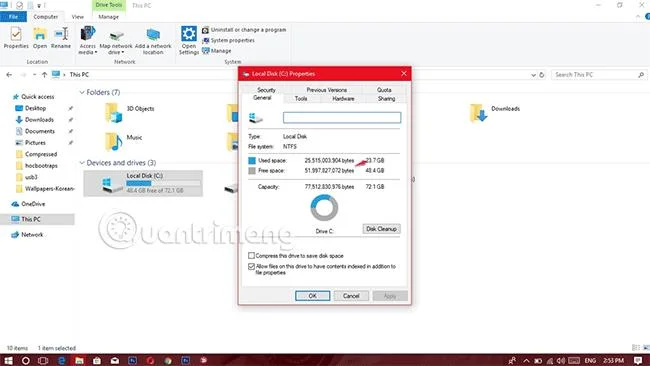
Task: Open the Quota tab
Action: point(384,90)
